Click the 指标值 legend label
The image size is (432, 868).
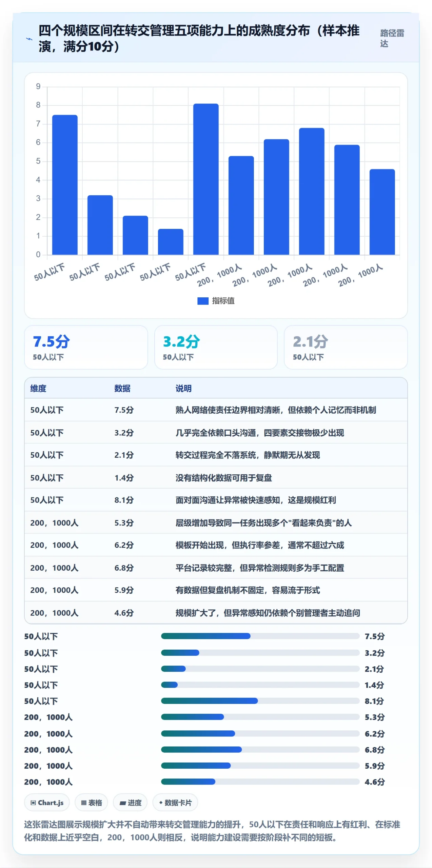[x=223, y=301]
